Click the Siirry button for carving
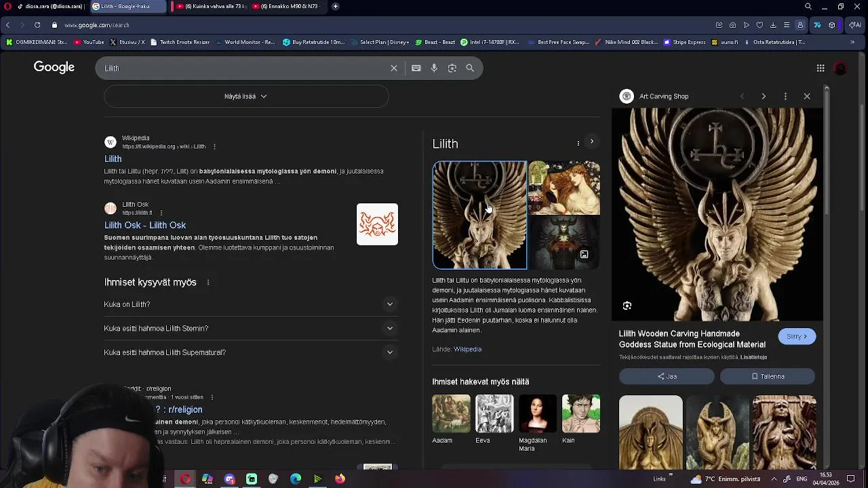The height and width of the screenshot is (488, 868). [797, 336]
